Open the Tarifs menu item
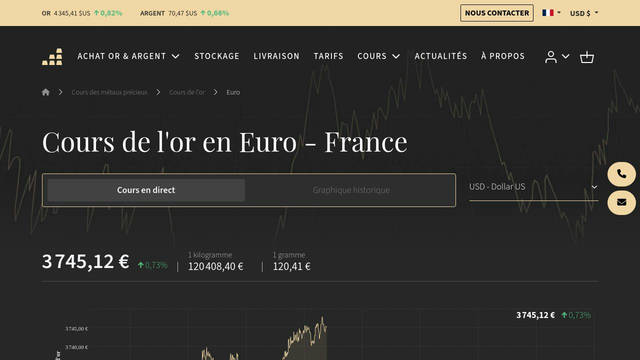The height and width of the screenshot is (360, 640). (x=329, y=56)
